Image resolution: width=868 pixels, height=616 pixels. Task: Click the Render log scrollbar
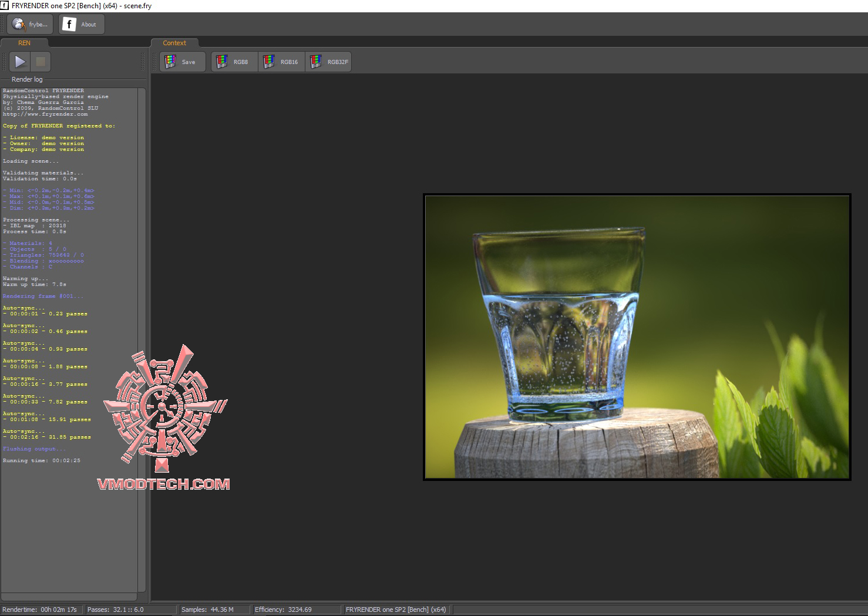click(142, 340)
